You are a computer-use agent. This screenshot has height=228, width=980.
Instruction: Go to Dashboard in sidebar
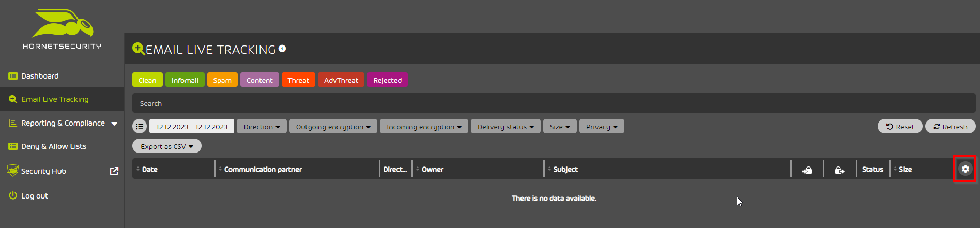pyautogui.click(x=40, y=76)
